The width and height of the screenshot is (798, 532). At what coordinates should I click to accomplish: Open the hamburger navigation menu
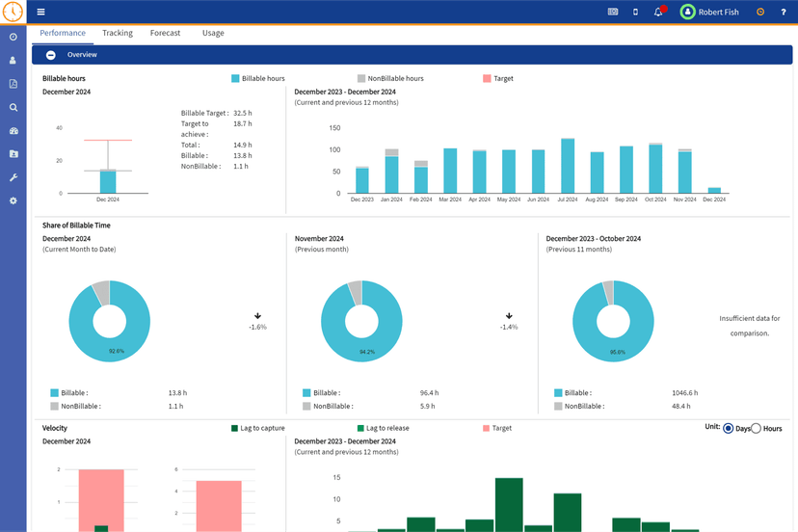coord(40,12)
